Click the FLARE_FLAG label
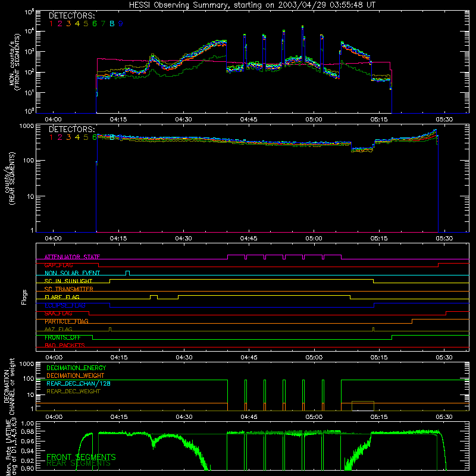 [62, 297]
